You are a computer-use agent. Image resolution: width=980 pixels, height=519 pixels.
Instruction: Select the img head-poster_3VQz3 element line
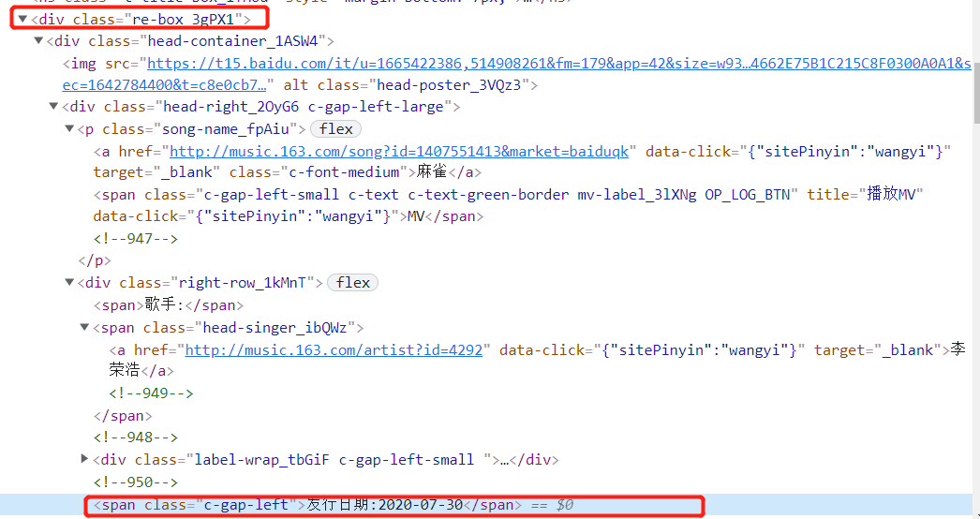point(517,74)
